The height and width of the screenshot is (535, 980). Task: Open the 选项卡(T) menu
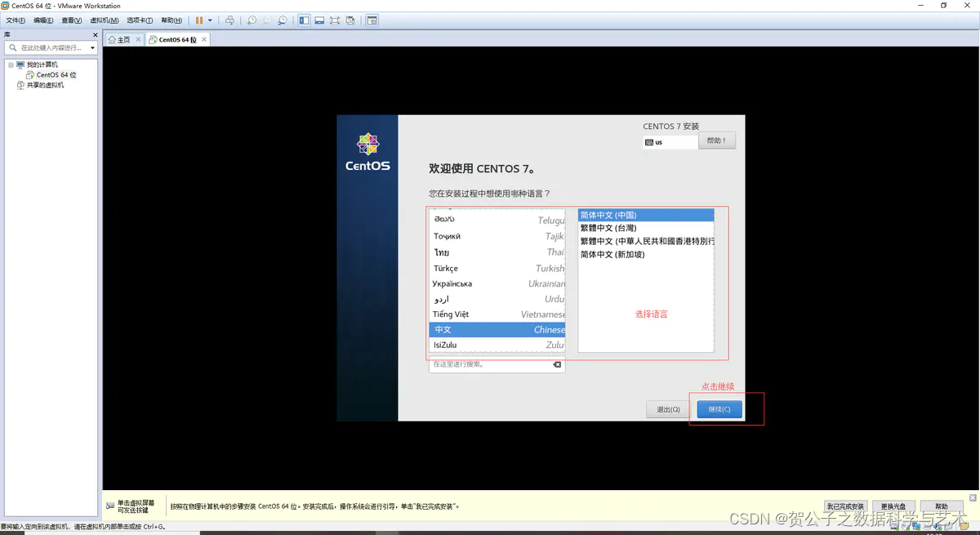coord(140,20)
